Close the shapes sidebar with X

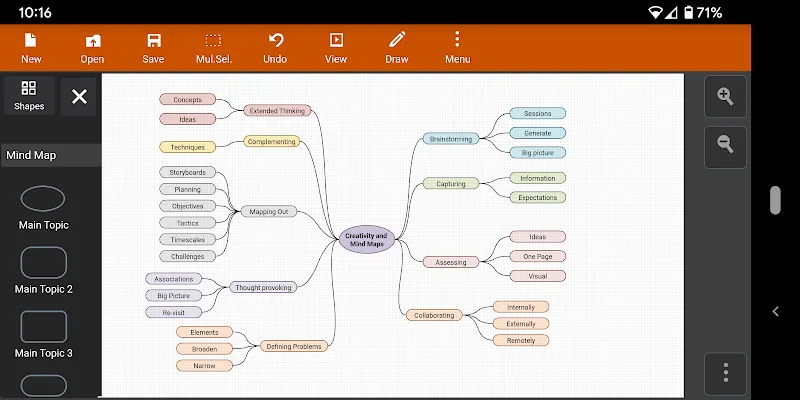(x=79, y=97)
